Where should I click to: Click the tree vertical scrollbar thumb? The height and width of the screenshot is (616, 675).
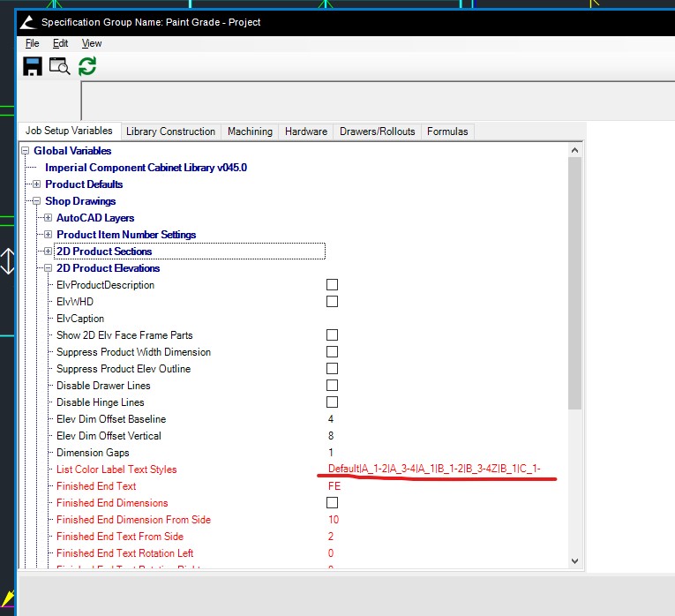[x=574, y=283]
